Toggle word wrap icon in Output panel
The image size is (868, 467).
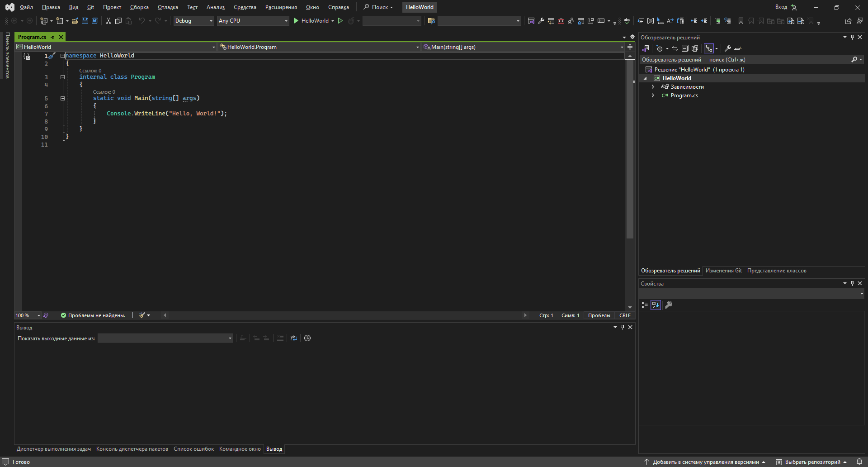pyautogui.click(x=294, y=338)
